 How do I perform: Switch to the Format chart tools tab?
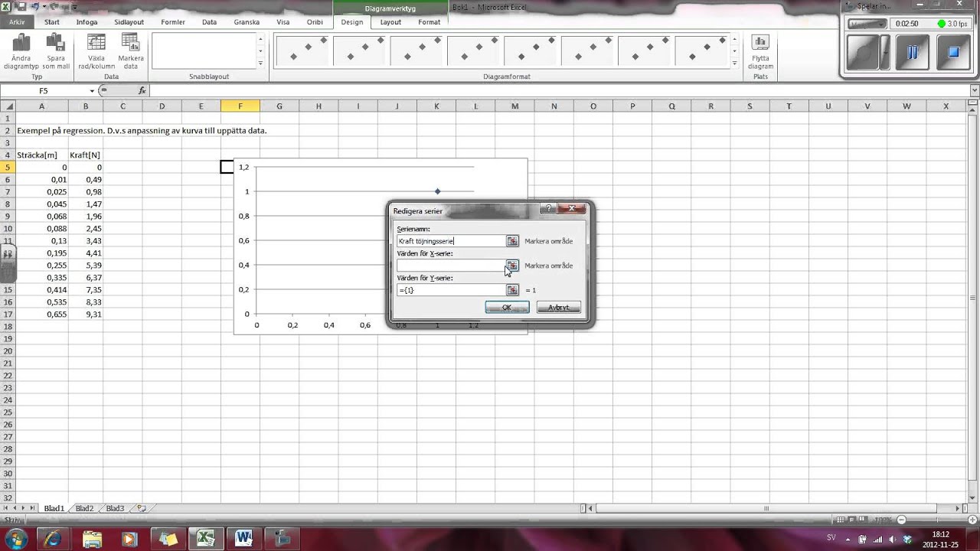pos(429,22)
